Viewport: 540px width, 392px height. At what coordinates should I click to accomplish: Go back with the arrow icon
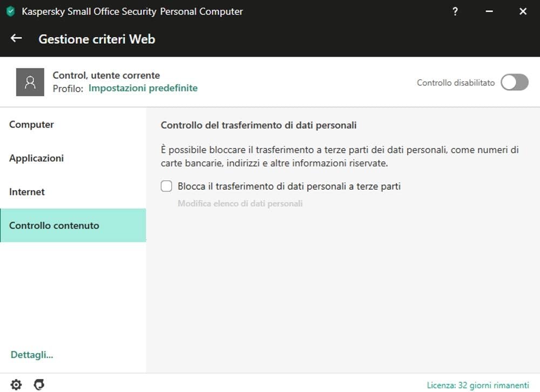click(x=16, y=38)
